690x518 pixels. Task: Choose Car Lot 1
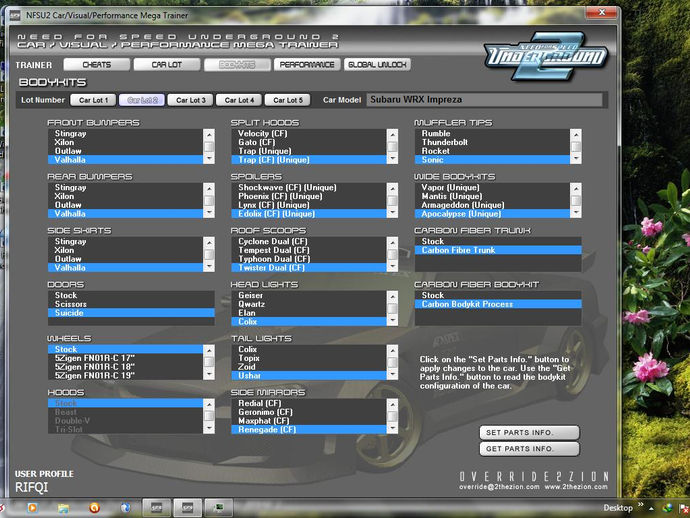coord(93,100)
